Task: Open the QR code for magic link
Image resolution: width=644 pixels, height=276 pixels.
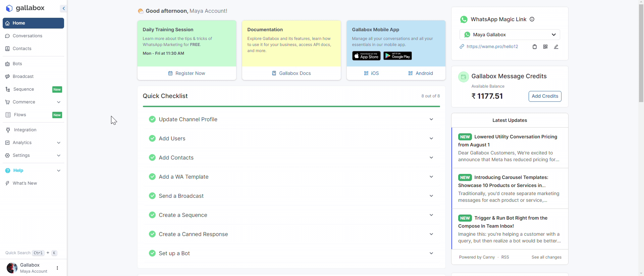Action: point(545,47)
